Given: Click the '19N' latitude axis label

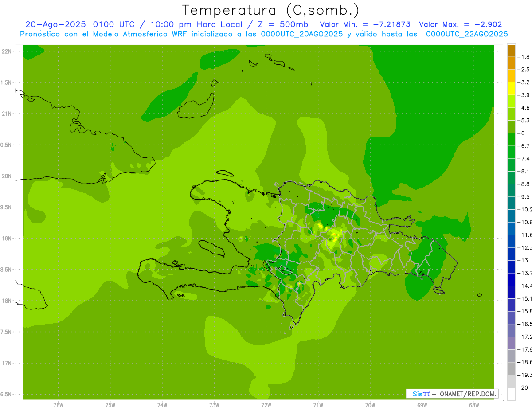Looking at the screenshot, I should coord(7,238).
